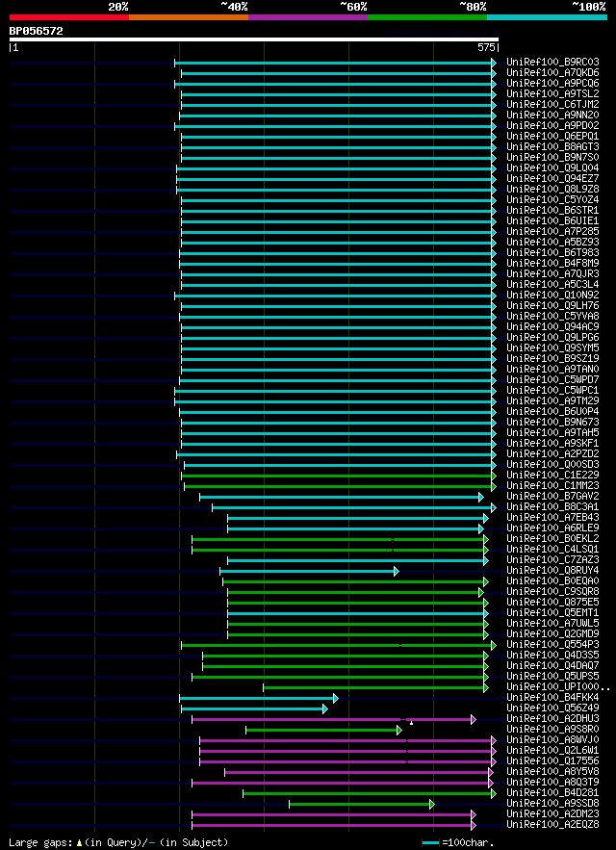Select hit label UniRef100_A2DHU3
Viewport: 616px width, 850px height.
point(552,718)
